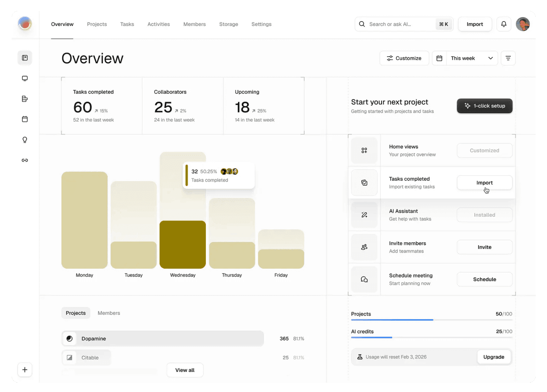Select the Projects list toggle tab
This screenshot has width=547, height=392.
[x=76, y=313]
